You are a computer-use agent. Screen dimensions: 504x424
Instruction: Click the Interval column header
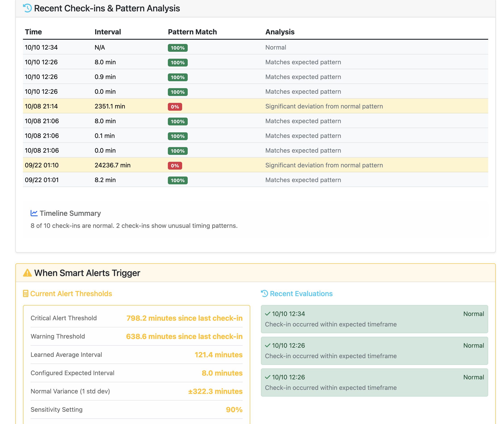coord(108,32)
